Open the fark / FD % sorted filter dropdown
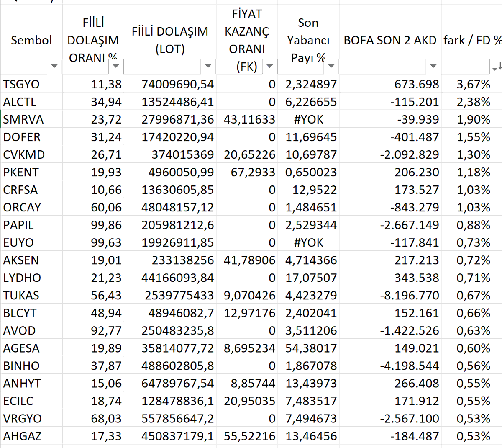This screenshot has width=502, height=448. pyautogui.click(x=496, y=66)
